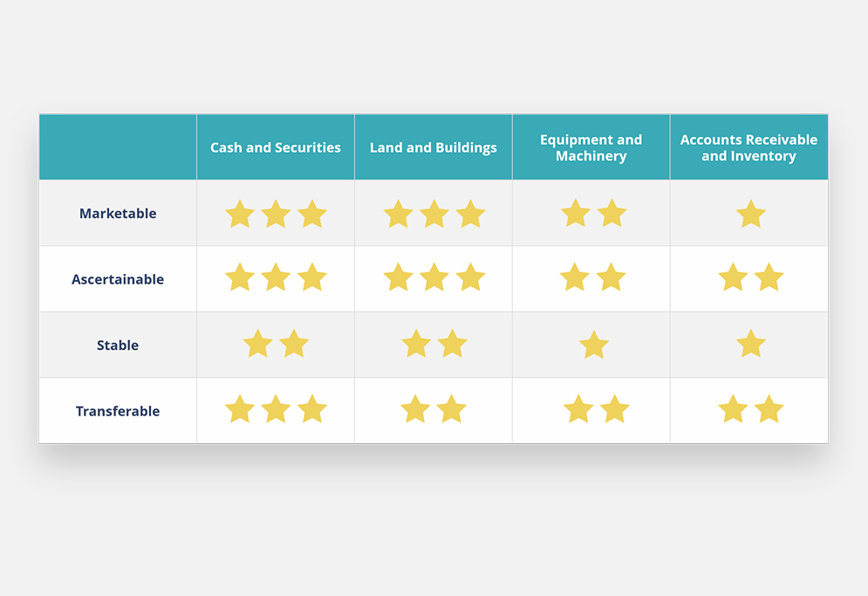This screenshot has width=868, height=596.
Task: Click the first Marketable star under Equipment and Machinery
Action: (576, 213)
